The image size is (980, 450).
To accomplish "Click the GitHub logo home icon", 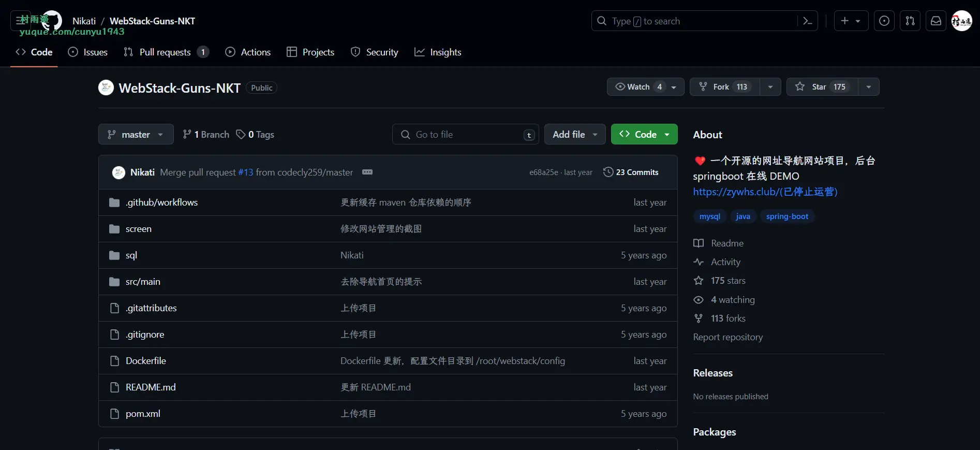I will pos(52,21).
